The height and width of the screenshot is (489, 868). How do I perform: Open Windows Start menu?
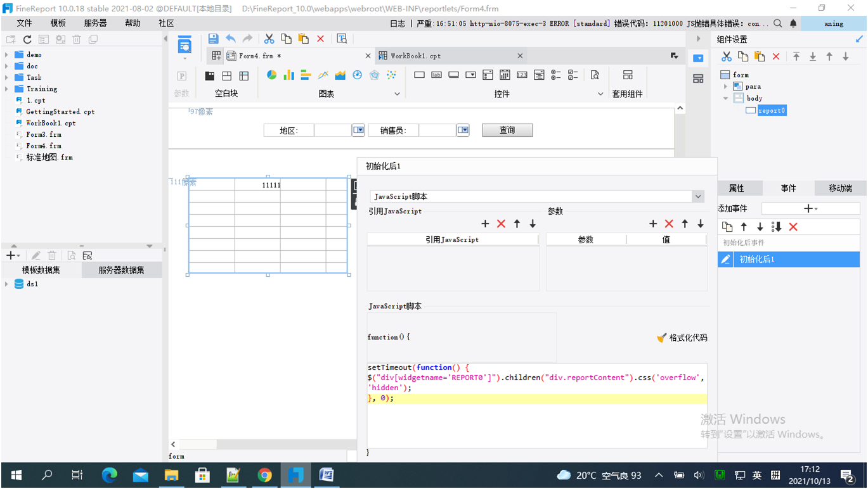(x=16, y=475)
